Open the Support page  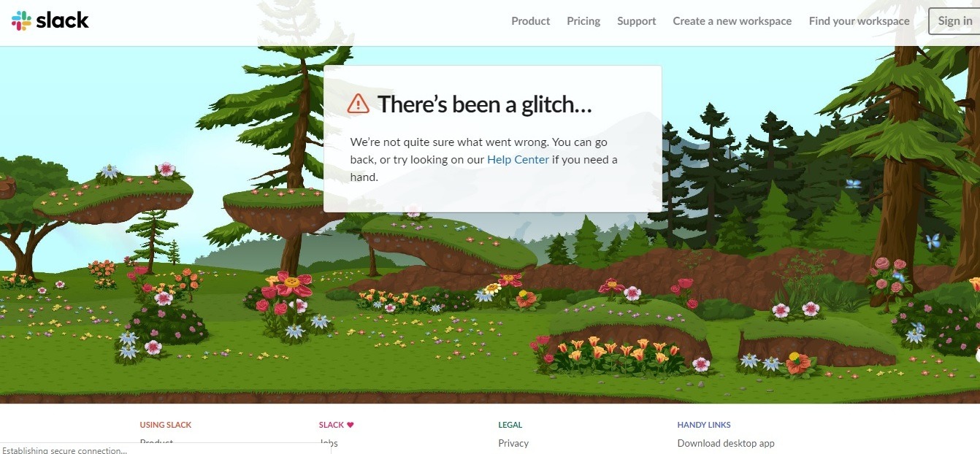(x=636, y=21)
